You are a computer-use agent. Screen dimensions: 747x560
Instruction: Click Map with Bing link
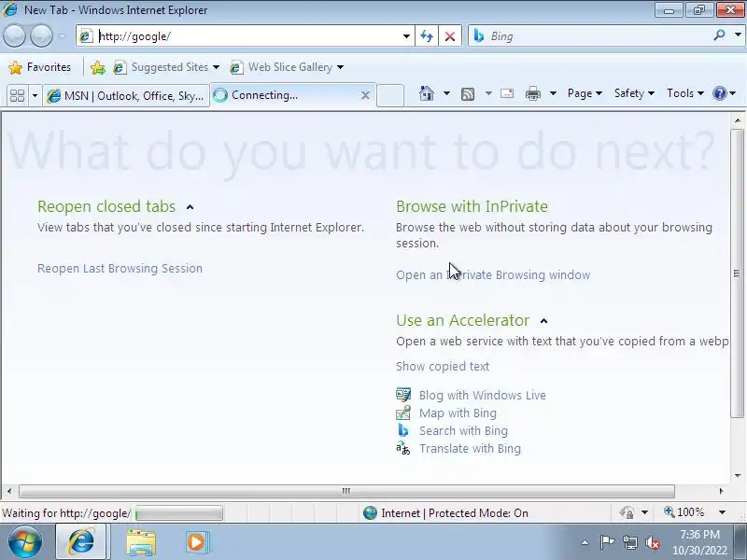click(458, 413)
